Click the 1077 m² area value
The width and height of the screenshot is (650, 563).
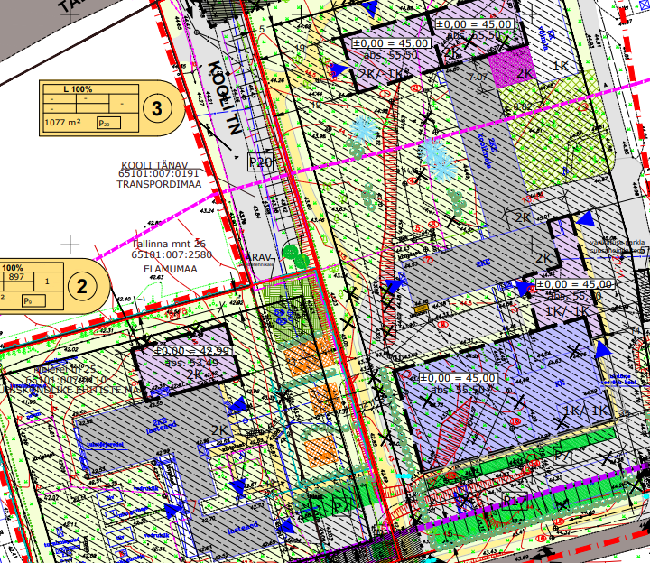[62, 122]
